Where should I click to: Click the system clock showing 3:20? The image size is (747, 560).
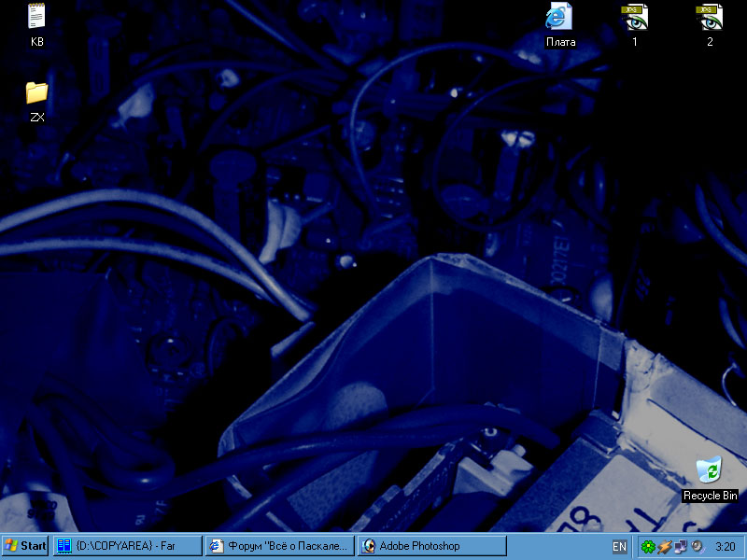[725, 546]
